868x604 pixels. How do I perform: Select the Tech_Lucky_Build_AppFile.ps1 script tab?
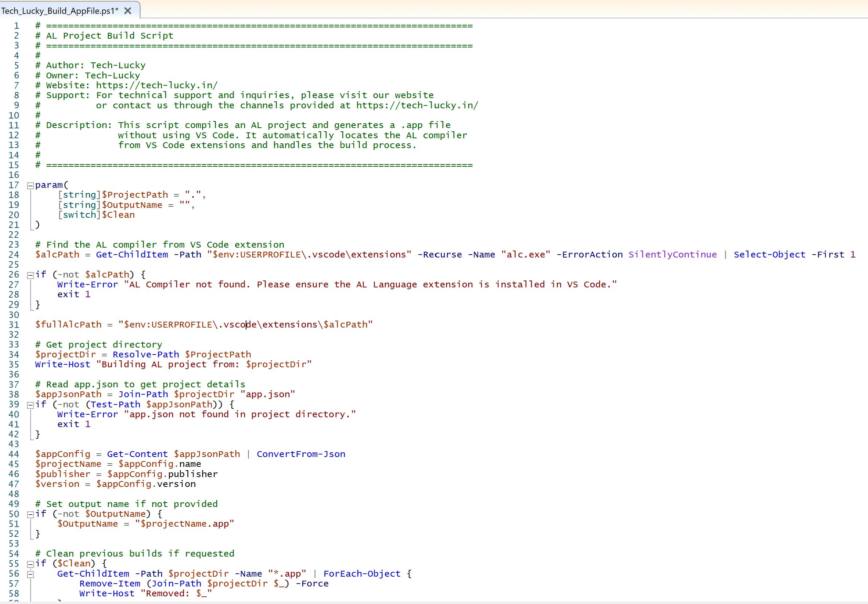coord(60,11)
